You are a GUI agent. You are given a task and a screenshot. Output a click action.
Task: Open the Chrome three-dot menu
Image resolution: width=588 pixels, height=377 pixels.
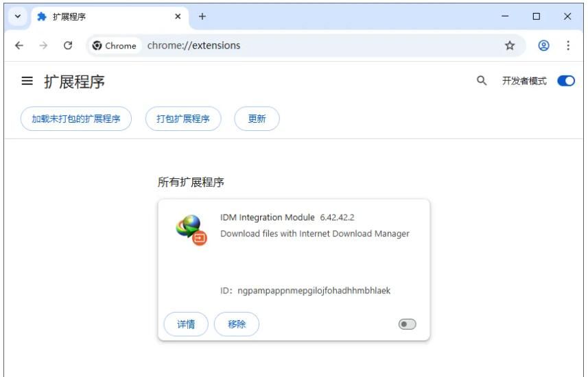pos(568,45)
